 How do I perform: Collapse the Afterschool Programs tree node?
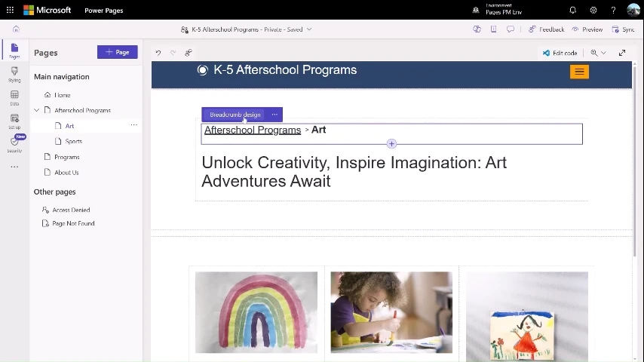pos(37,110)
